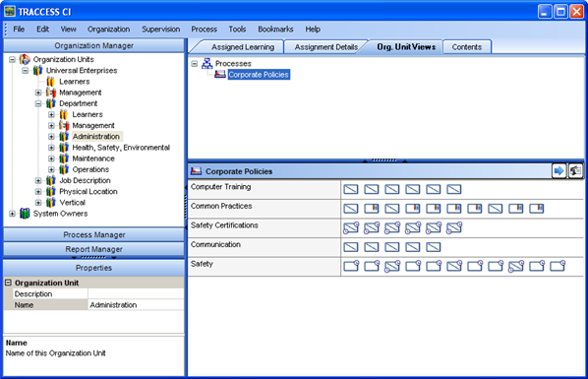Image resolution: width=588 pixels, height=379 pixels.
Task: Switch to the Contents tab
Action: coord(466,47)
